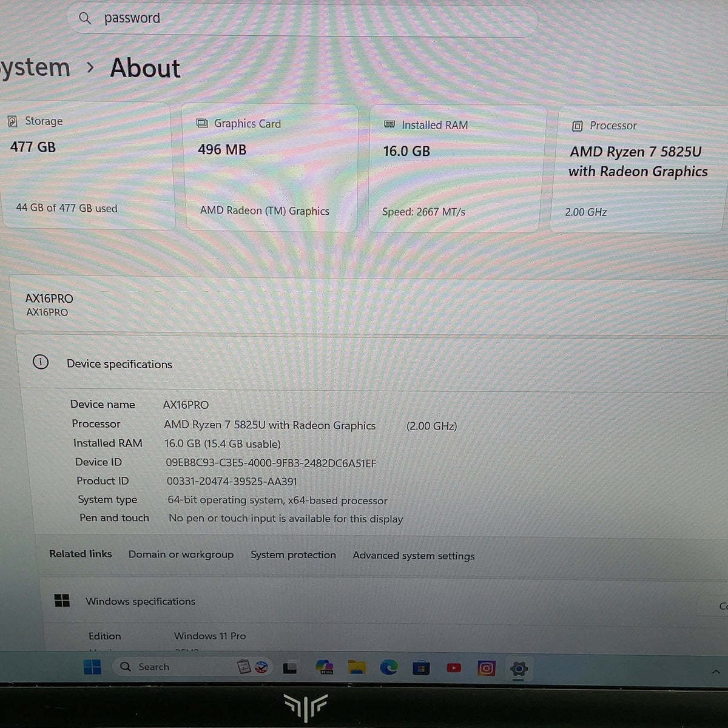Select the Device ID value 09EB8C93-C3E5-4000-9FB3-2482DC6A51EF

271,463
